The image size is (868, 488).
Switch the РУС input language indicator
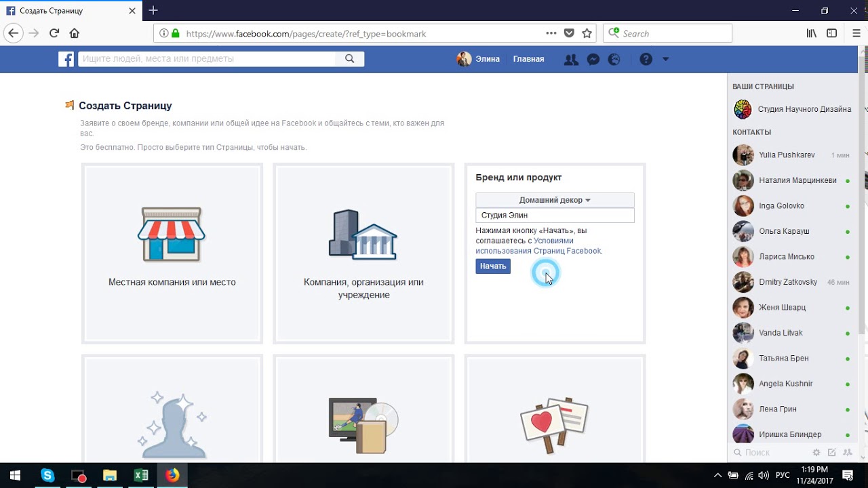point(783,475)
